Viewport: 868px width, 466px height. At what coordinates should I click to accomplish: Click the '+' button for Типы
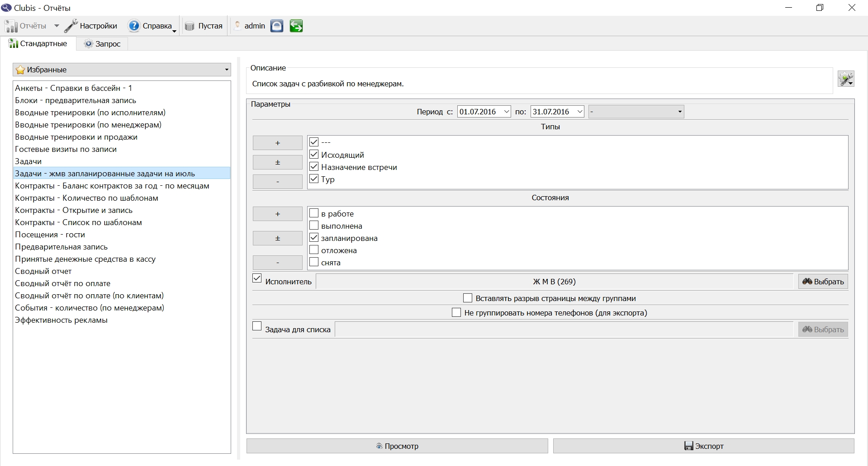click(277, 143)
